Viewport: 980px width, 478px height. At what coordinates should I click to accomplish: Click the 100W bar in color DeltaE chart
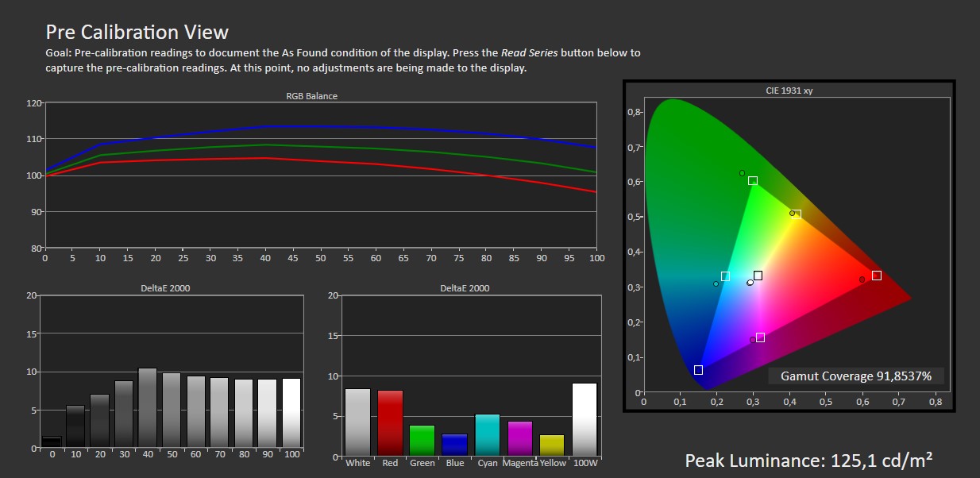(x=585, y=419)
